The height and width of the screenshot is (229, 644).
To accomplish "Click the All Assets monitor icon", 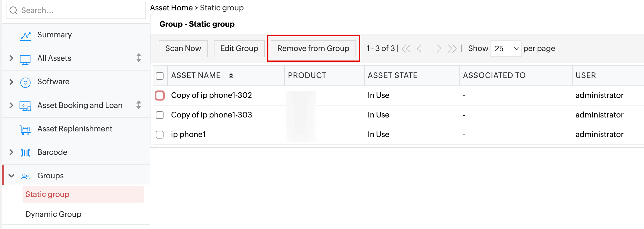I will 25,59.
